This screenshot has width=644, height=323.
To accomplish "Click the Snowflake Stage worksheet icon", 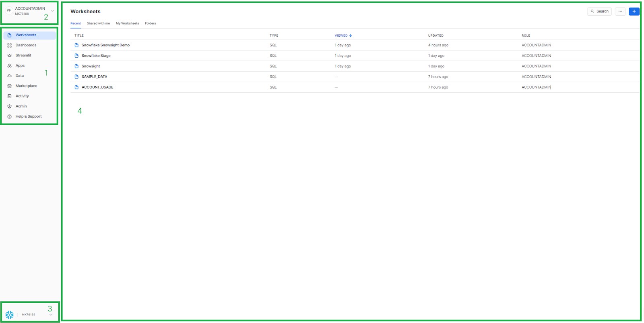I will 76,56.
